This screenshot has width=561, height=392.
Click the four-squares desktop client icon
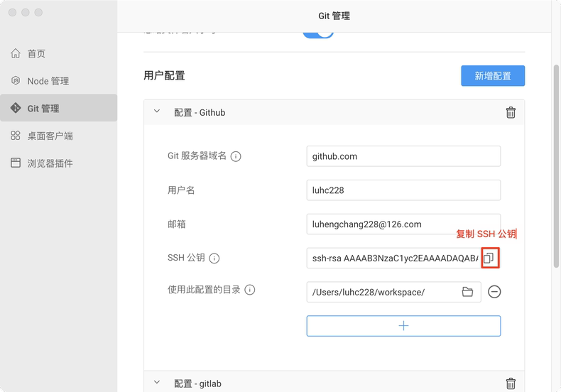click(16, 135)
